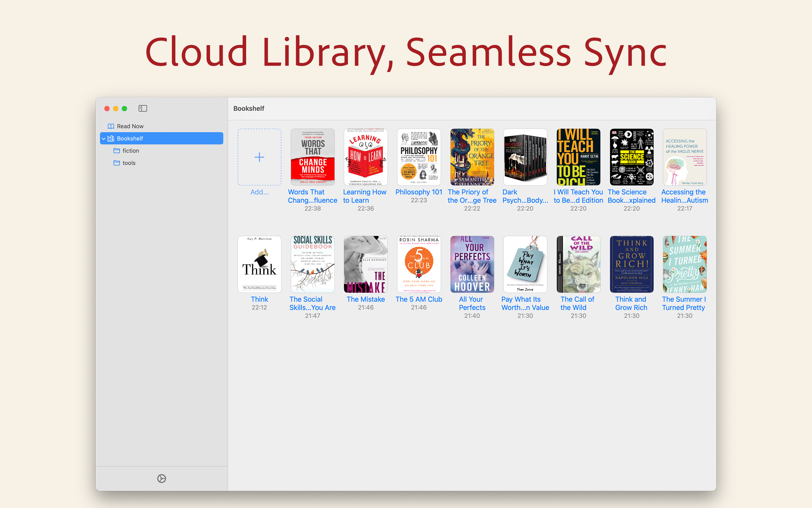
Task: Click 'The Summer I Turned Pretty' title
Action: 684,303
